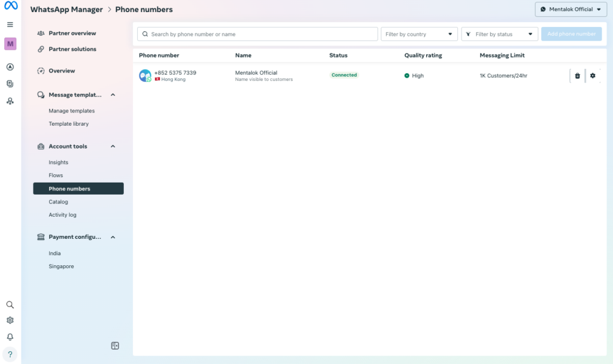Collapse the Account tools section chevron

pyautogui.click(x=113, y=146)
